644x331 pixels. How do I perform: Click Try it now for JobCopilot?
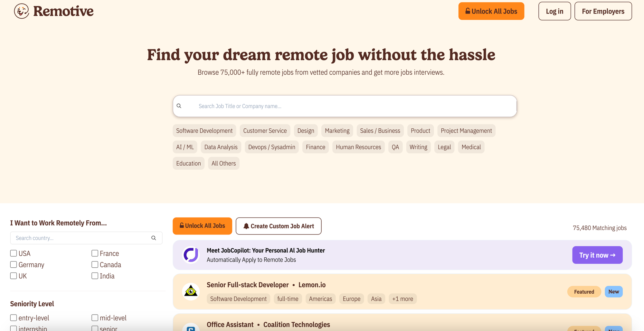pyautogui.click(x=597, y=255)
